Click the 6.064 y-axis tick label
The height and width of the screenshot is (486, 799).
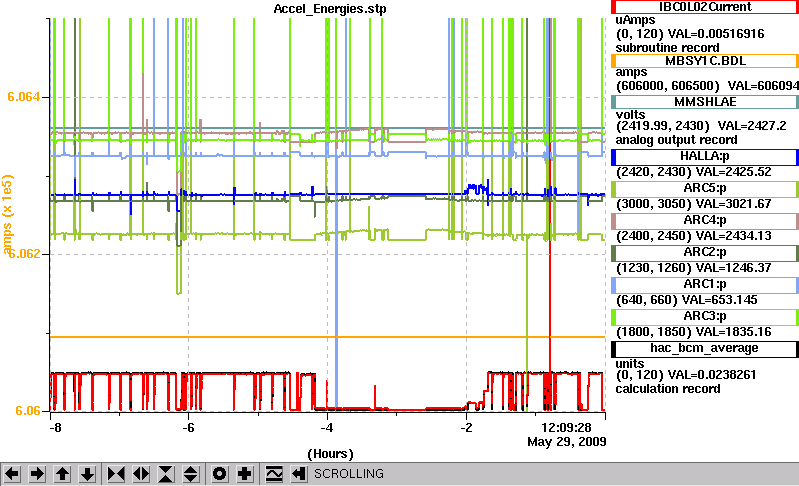24,97
